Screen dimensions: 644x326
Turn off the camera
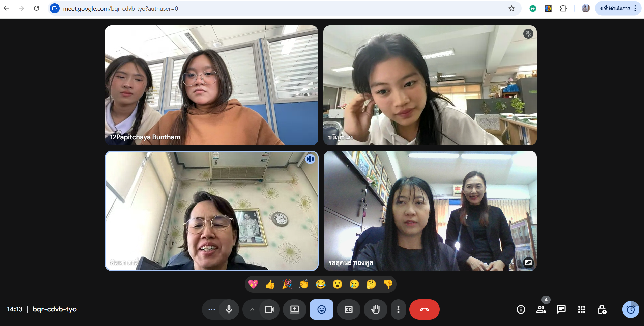(x=269, y=309)
